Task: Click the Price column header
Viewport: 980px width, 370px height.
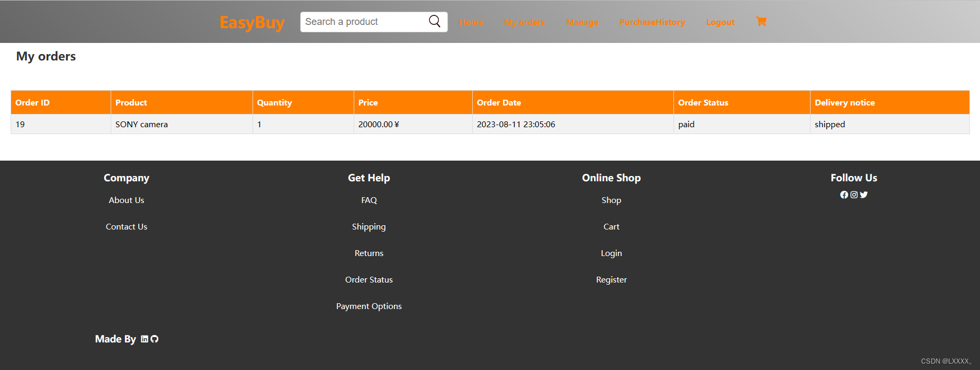Action: 413,102
